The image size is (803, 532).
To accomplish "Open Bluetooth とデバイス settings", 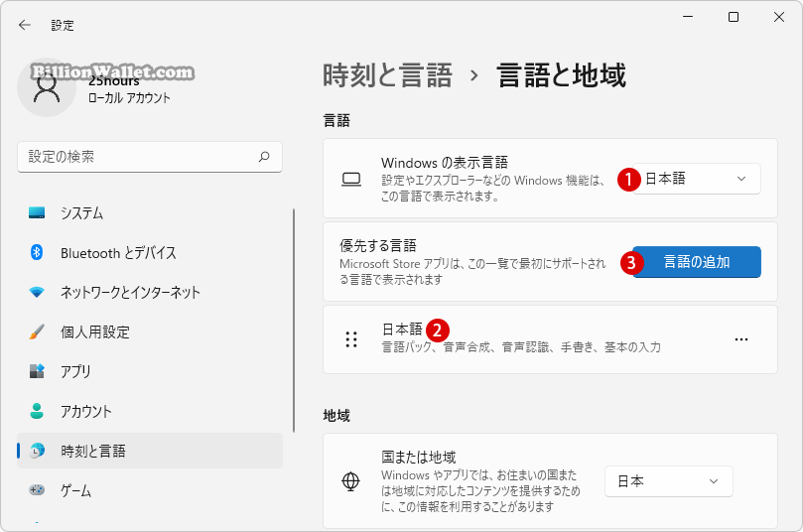I will (x=150, y=252).
